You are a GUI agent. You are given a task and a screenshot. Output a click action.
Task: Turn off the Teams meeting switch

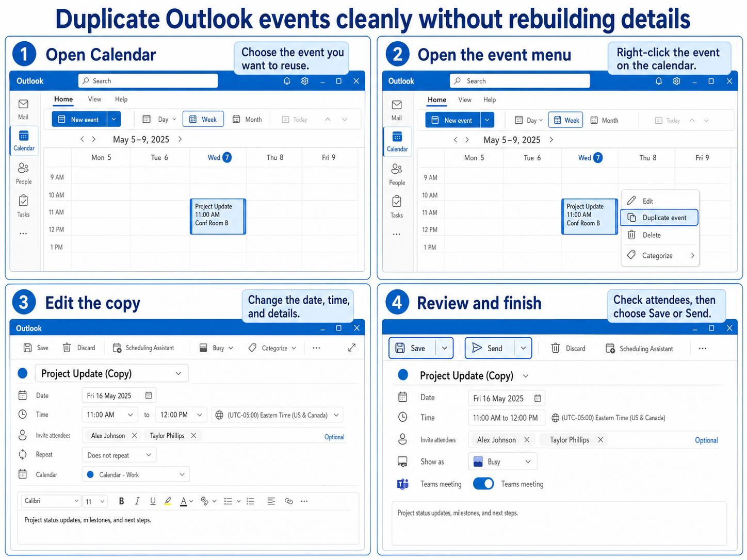click(x=483, y=484)
